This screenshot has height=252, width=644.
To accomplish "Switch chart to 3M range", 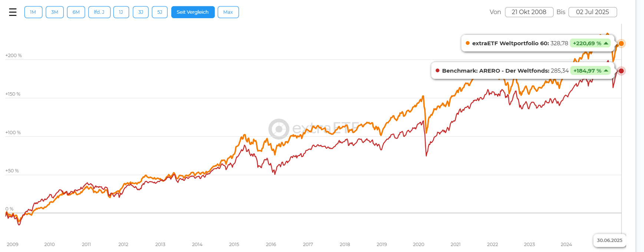I will tap(55, 12).
